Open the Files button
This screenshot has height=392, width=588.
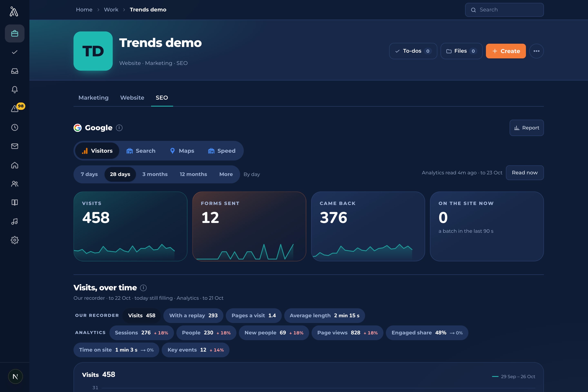tap(461, 51)
